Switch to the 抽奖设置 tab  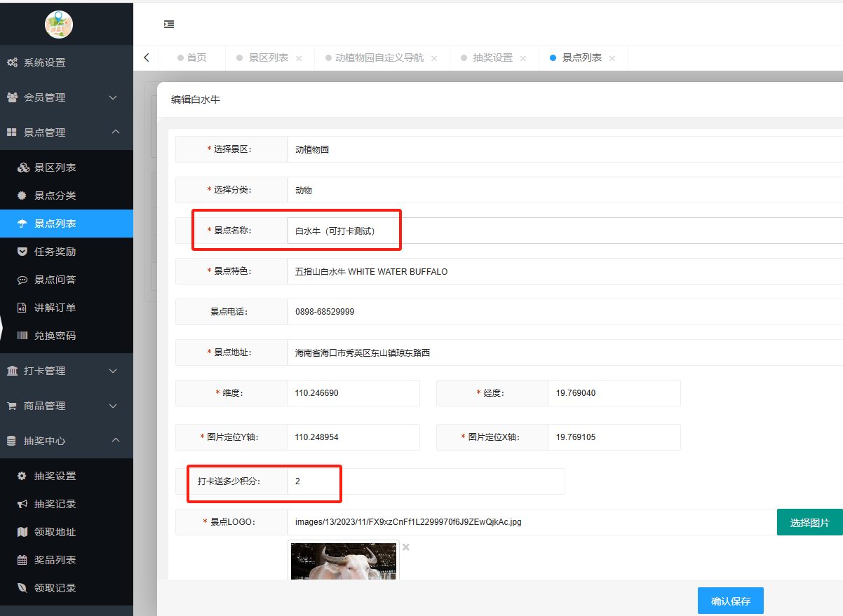[493, 57]
